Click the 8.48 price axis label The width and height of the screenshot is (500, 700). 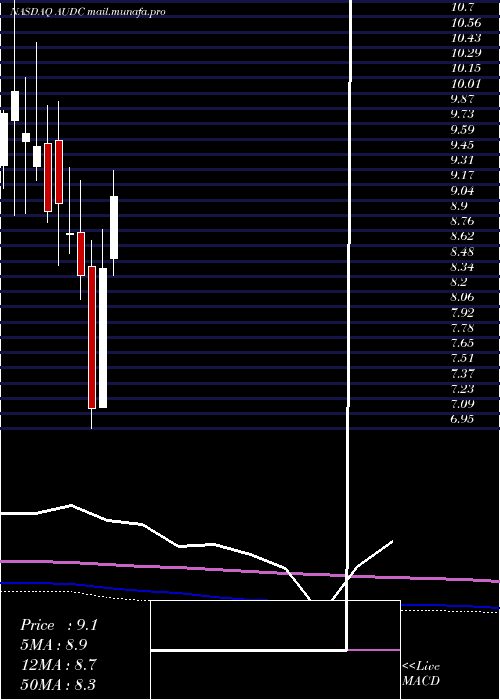pyautogui.click(x=462, y=251)
